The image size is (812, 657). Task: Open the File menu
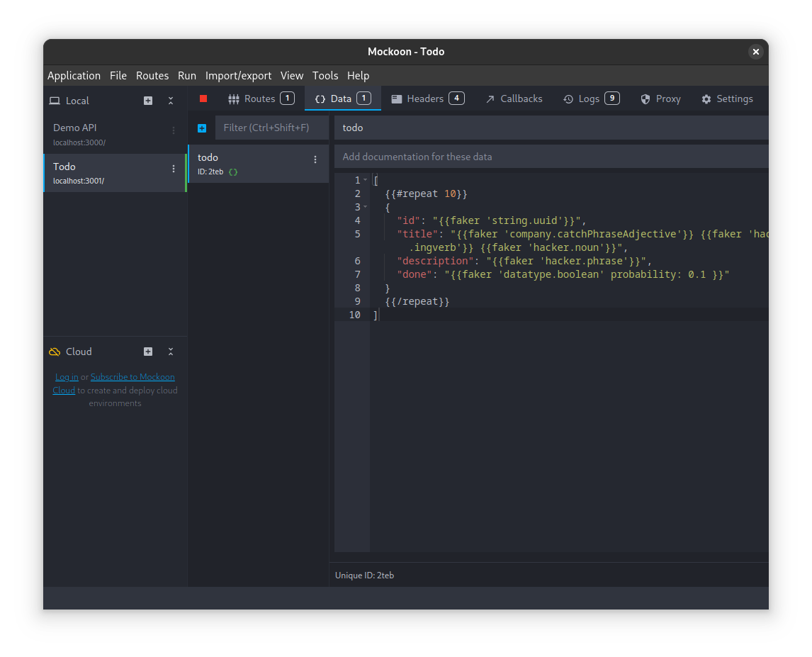click(118, 76)
